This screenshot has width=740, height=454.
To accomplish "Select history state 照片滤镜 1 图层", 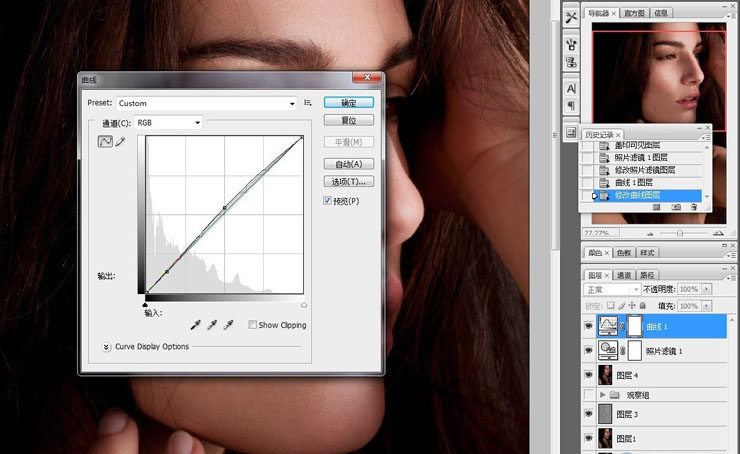I will coord(641,158).
